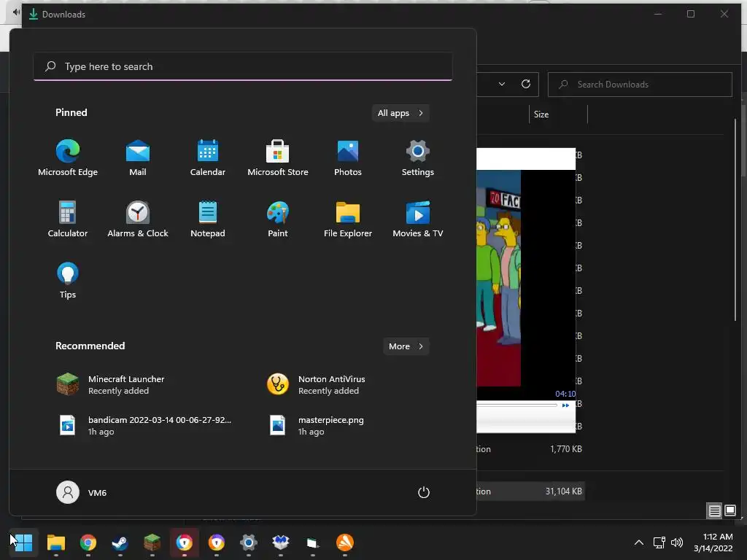
Task: Open Minecraft from the taskbar
Action: point(152,542)
